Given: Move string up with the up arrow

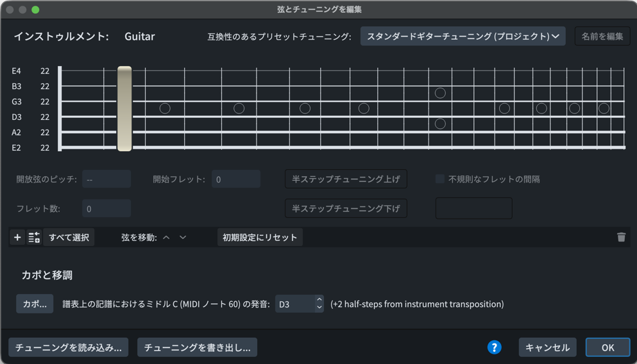Looking at the screenshot, I should (166, 238).
